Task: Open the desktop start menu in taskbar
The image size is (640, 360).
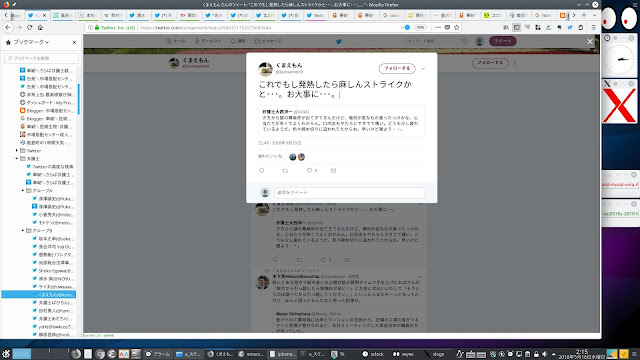Action: pos(6,353)
